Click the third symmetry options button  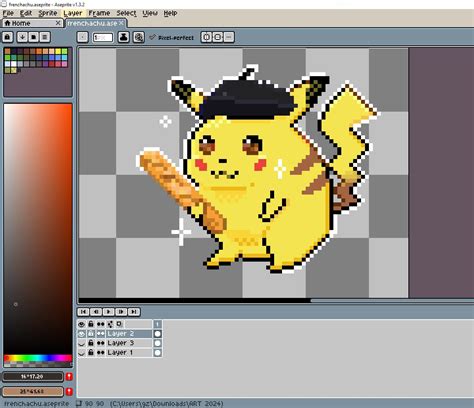pyautogui.click(x=229, y=37)
